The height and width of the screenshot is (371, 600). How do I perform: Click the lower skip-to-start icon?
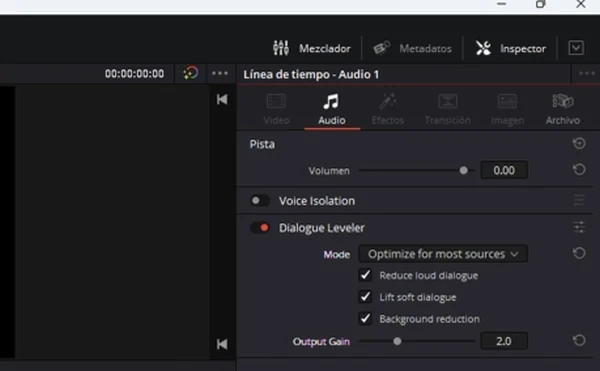point(222,344)
